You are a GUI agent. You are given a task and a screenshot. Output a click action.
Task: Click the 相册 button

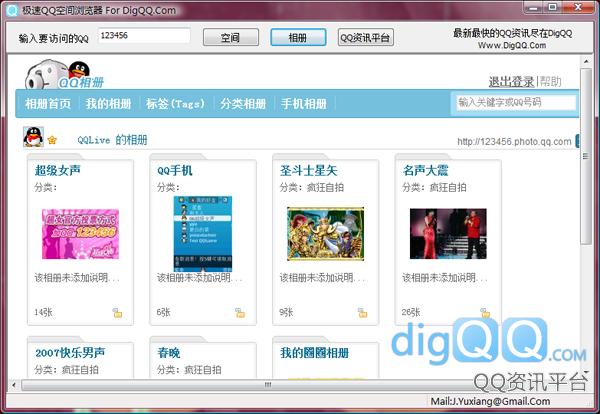(x=298, y=37)
